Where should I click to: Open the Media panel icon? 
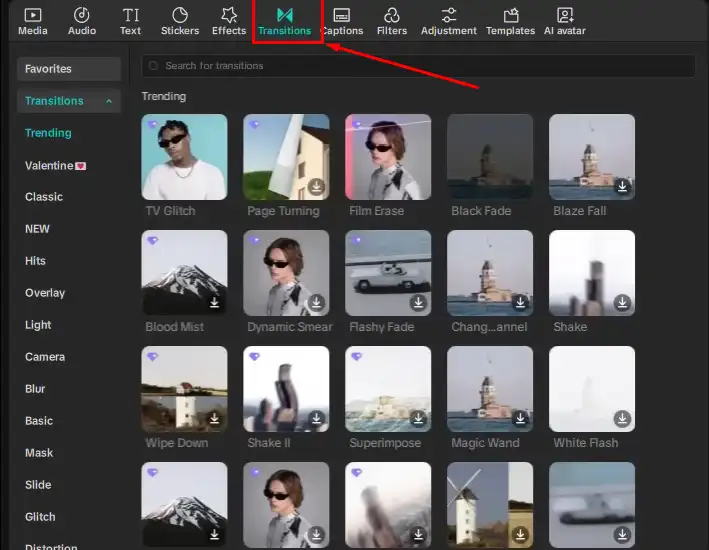pos(32,16)
